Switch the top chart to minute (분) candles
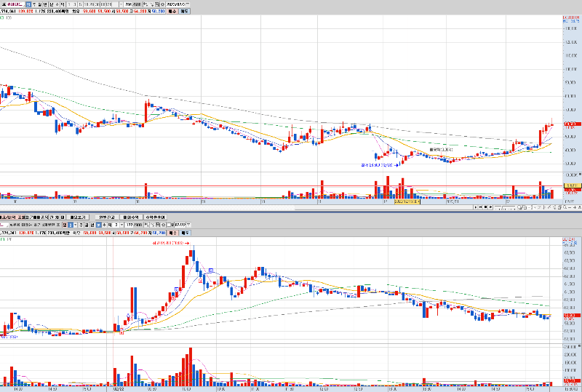582x392 pixels. (x=51, y=4)
